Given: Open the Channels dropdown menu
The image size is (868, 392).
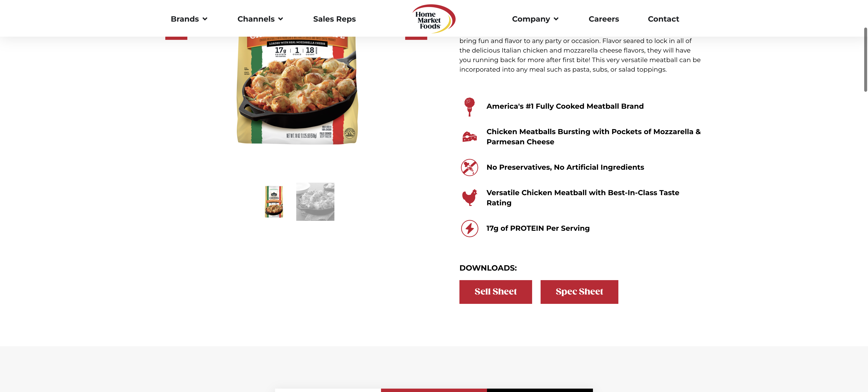Looking at the screenshot, I should (260, 19).
